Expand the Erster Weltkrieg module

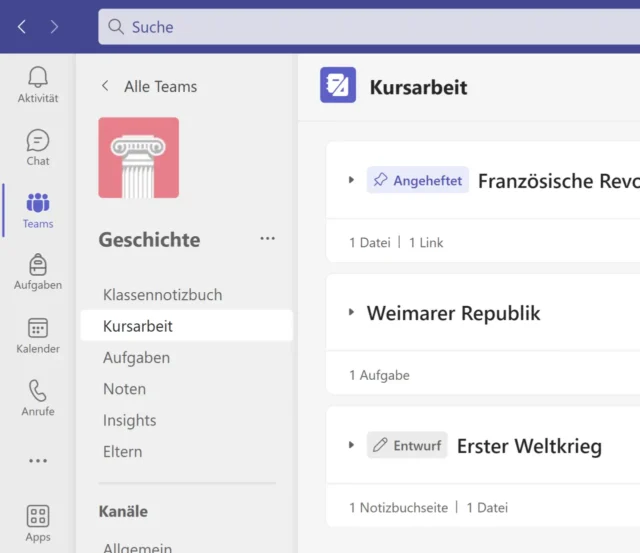352,445
